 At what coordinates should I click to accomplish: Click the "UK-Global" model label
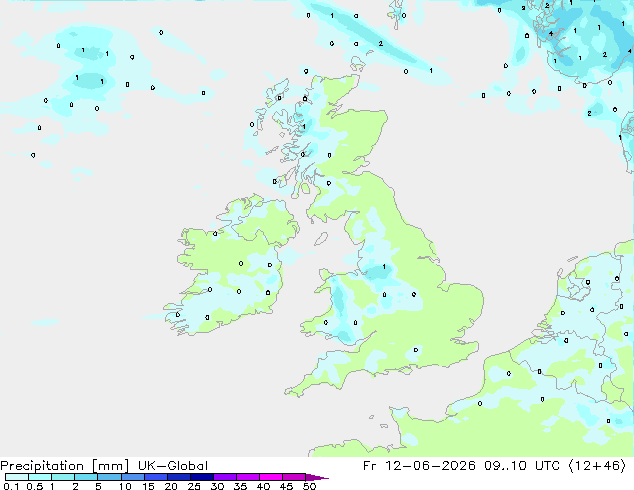[173, 466]
